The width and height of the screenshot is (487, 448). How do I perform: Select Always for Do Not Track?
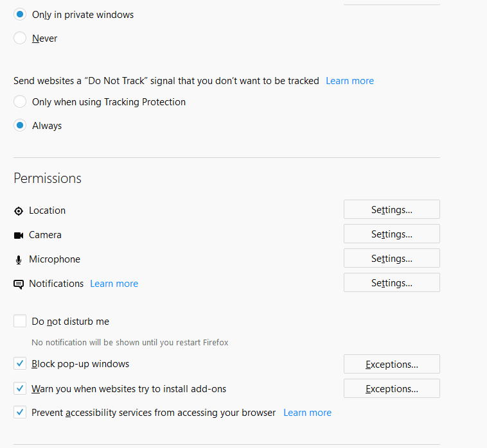(20, 125)
